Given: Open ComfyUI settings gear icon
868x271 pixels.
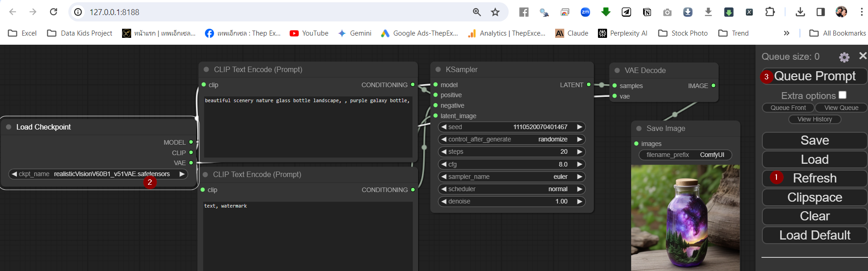Looking at the screenshot, I should pos(844,57).
